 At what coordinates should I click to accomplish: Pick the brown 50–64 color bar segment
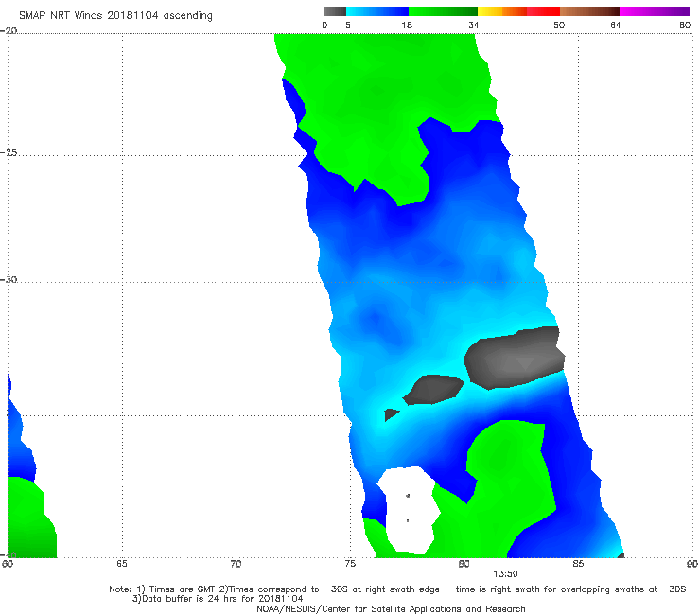[589, 11]
